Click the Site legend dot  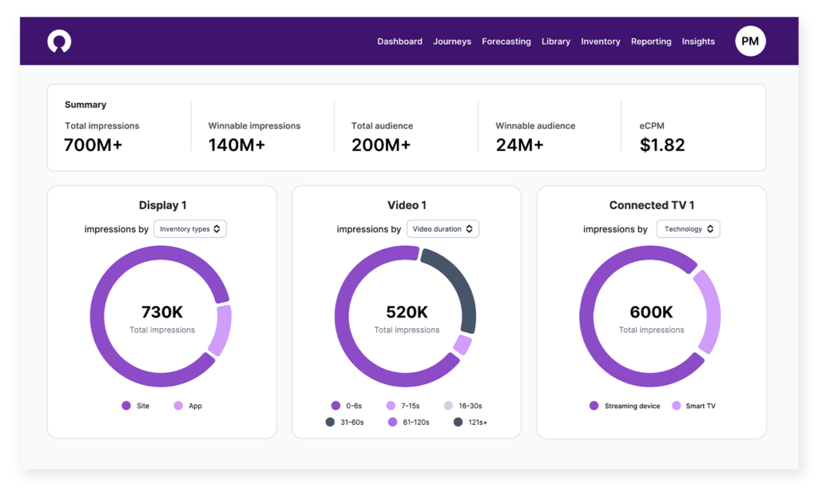pyautogui.click(x=126, y=406)
